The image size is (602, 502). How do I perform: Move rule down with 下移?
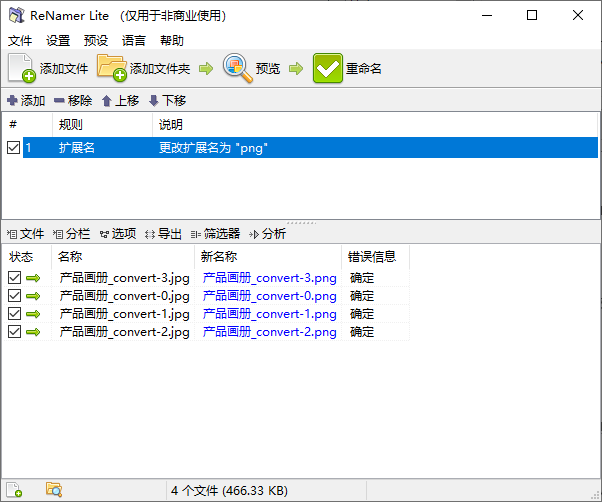point(167,101)
